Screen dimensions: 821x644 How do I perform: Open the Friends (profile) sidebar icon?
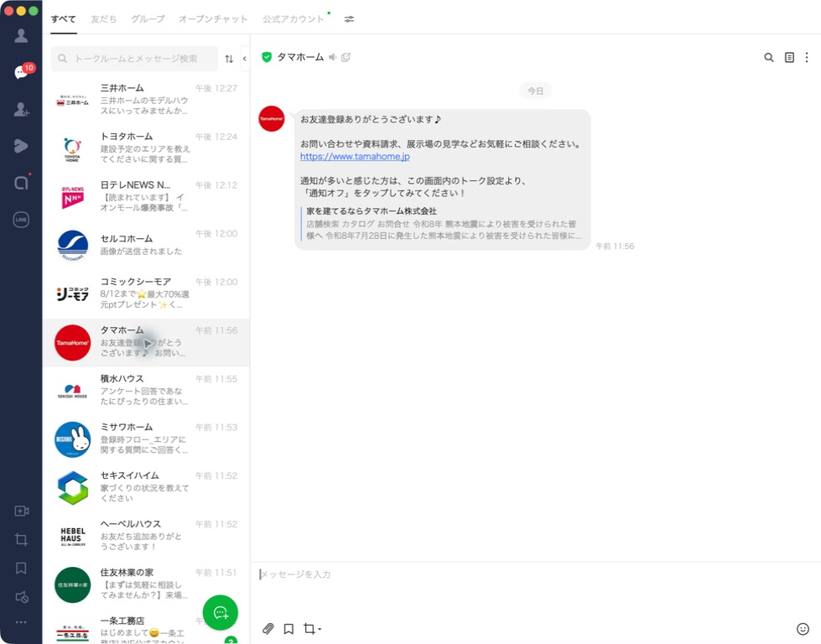click(x=21, y=35)
